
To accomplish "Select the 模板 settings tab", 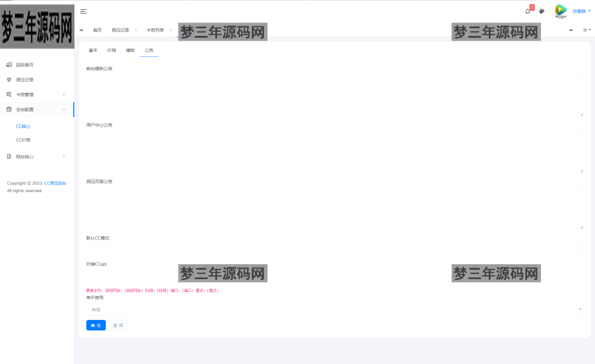I will pos(130,50).
